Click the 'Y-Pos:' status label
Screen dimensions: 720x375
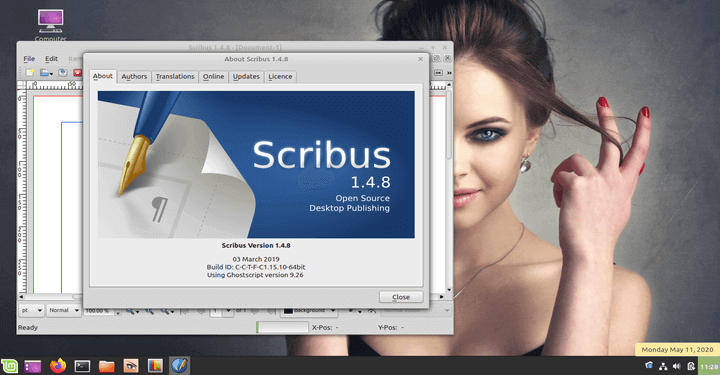(388, 327)
